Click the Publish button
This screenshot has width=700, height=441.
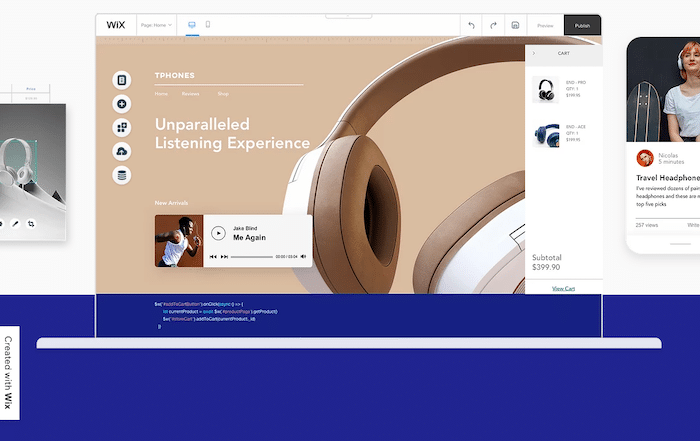582,25
